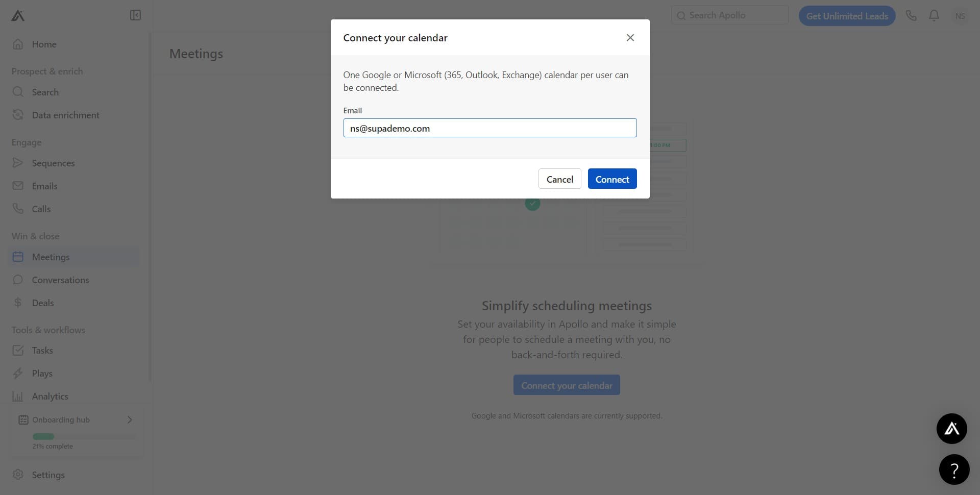This screenshot has height=495, width=980.
Task: Switch to the Meetings section
Action: [51, 257]
